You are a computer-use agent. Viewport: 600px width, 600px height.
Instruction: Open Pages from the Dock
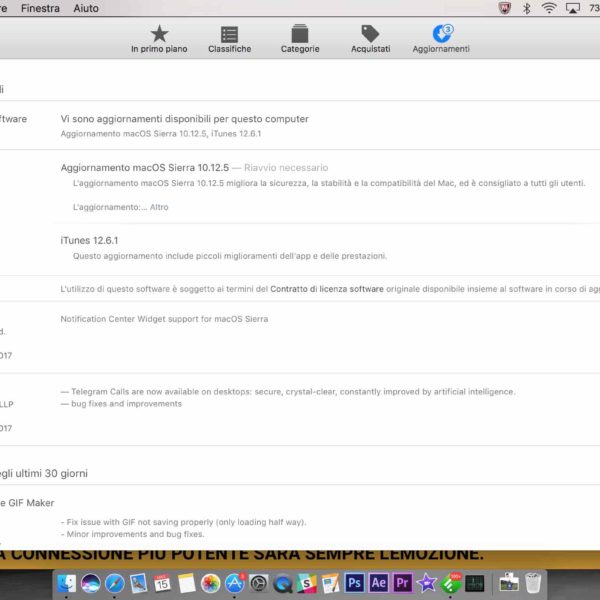[x=330, y=583]
